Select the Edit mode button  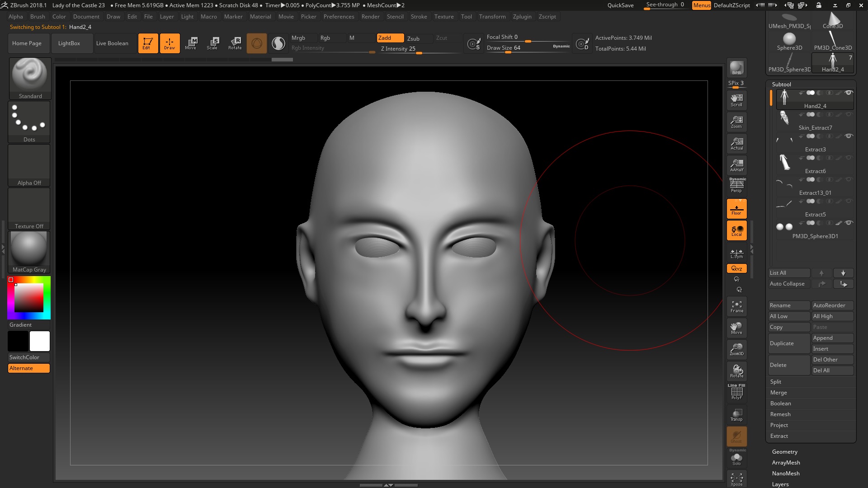click(148, 43)
